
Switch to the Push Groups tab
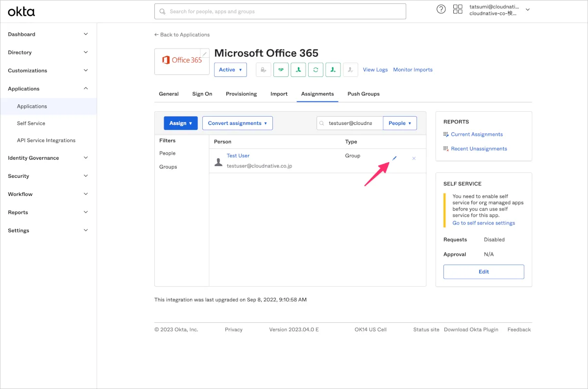pos(363,94)
